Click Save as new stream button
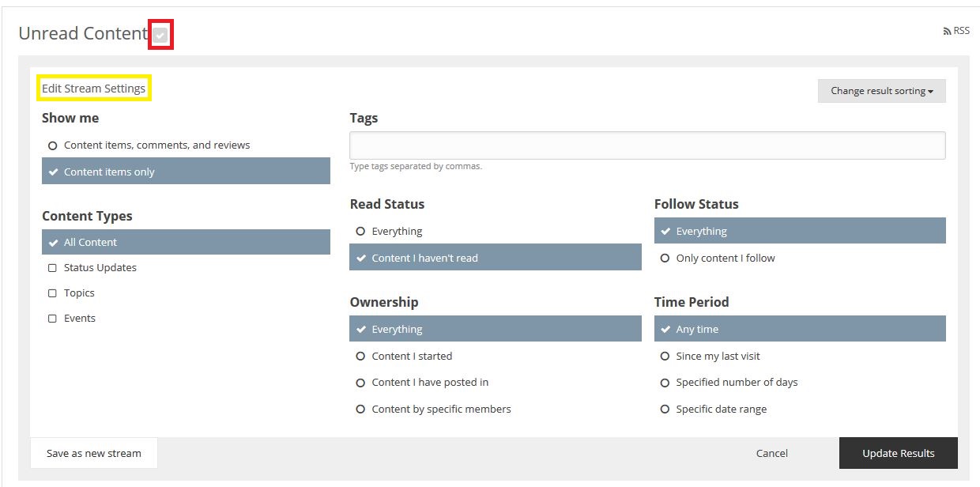Image resolution: width=980 pixels, height=487 pixels. 94,453
